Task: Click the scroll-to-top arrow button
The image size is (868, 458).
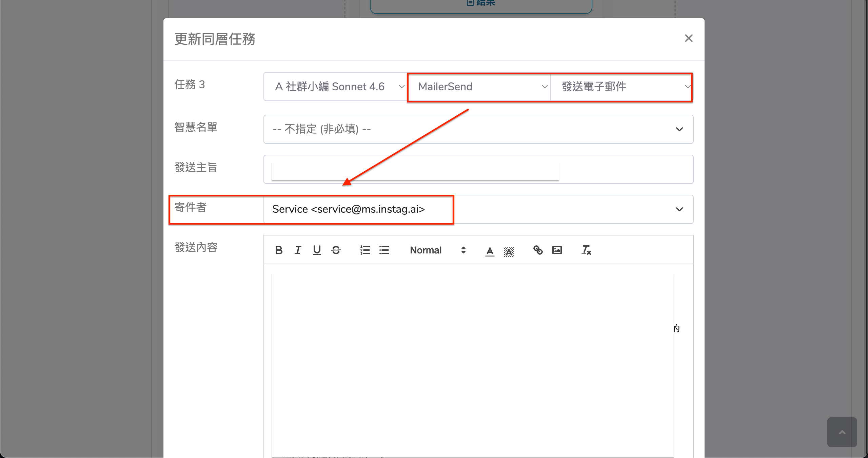Action: [x=842, y=432]
